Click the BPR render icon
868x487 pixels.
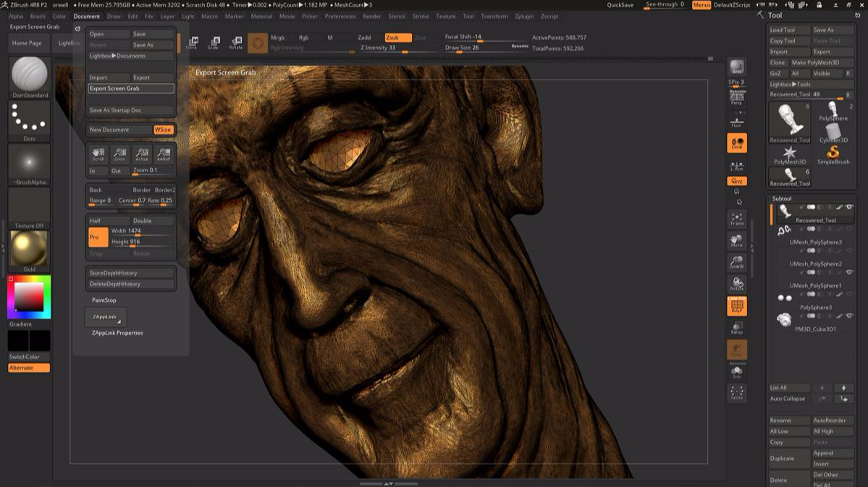coord(737,67)
